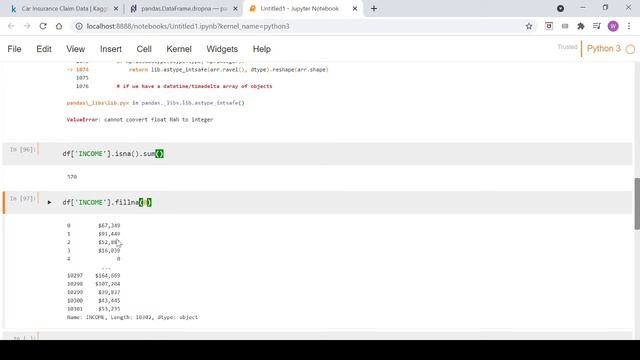Click the pandas\_libs\lib.pyx traceback line
The image size is (640, 360).
point(156,103)
